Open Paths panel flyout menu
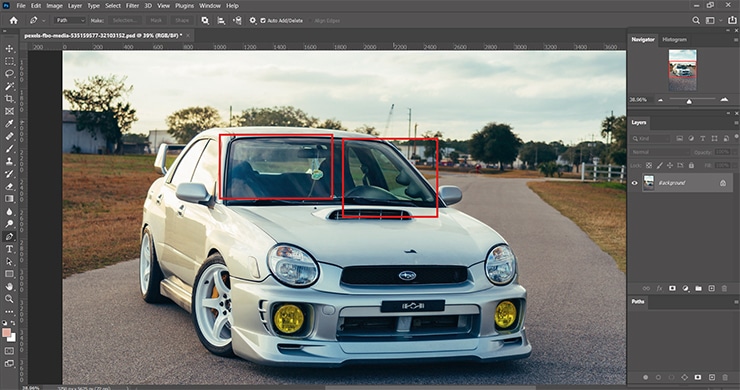Viewport: 740px width, 390px height. click(735, 302)
